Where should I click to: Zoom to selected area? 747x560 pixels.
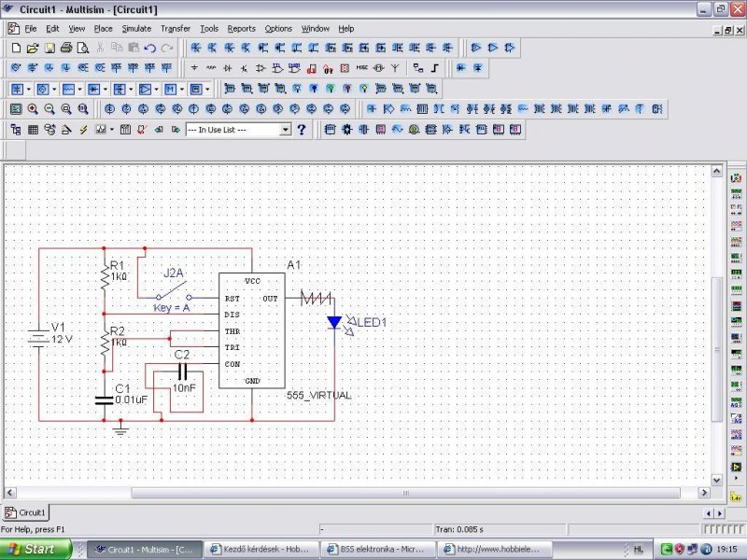66,109
